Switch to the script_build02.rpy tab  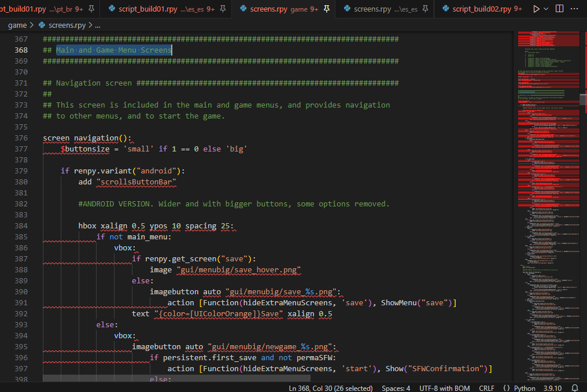click(x=482, y=9)
